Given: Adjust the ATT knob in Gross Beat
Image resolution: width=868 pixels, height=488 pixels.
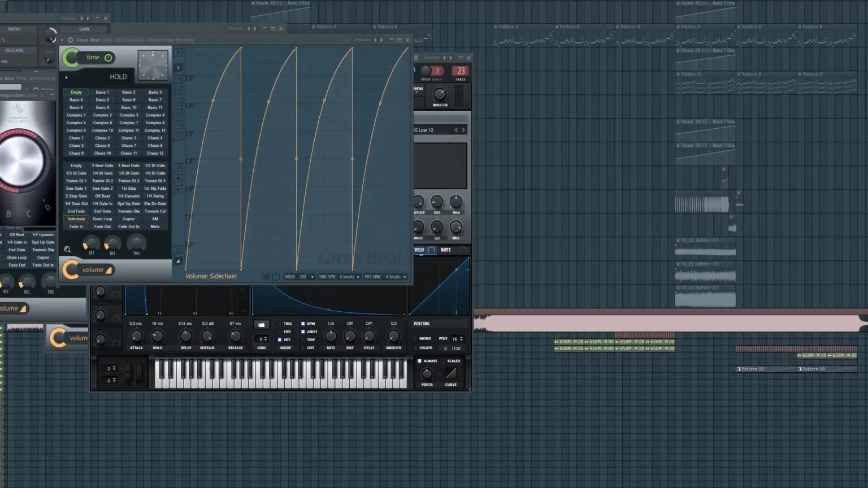Looking at the screenshot, I should click(x=91, y=243).
